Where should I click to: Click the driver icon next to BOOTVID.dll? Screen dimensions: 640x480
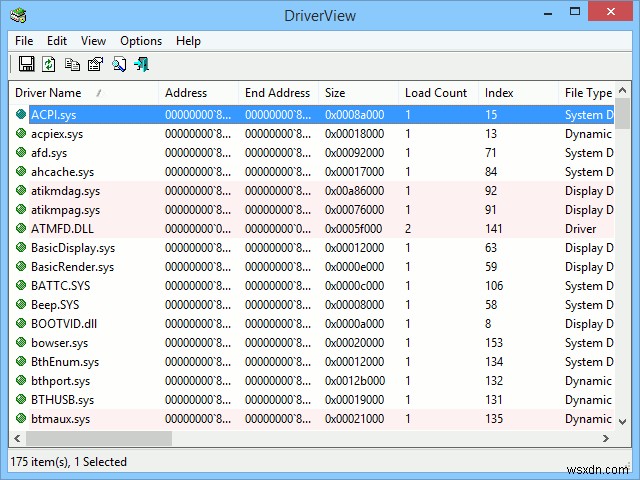21,323
